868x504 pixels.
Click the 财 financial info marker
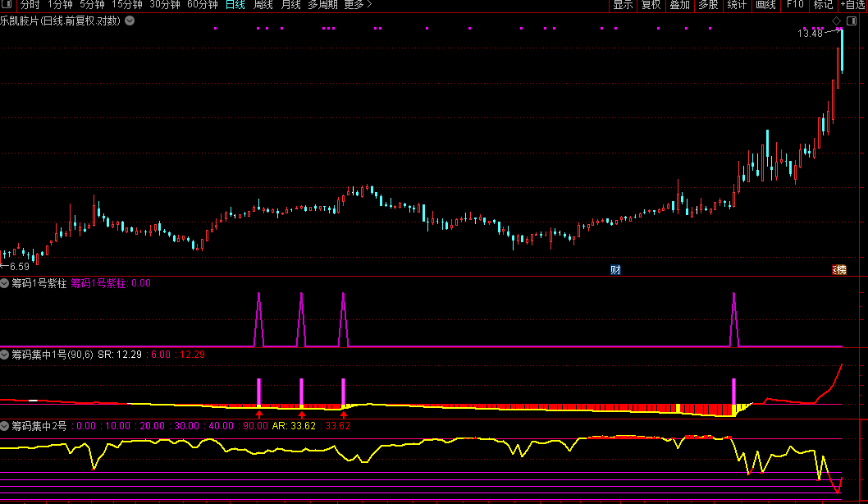point(615,270)
